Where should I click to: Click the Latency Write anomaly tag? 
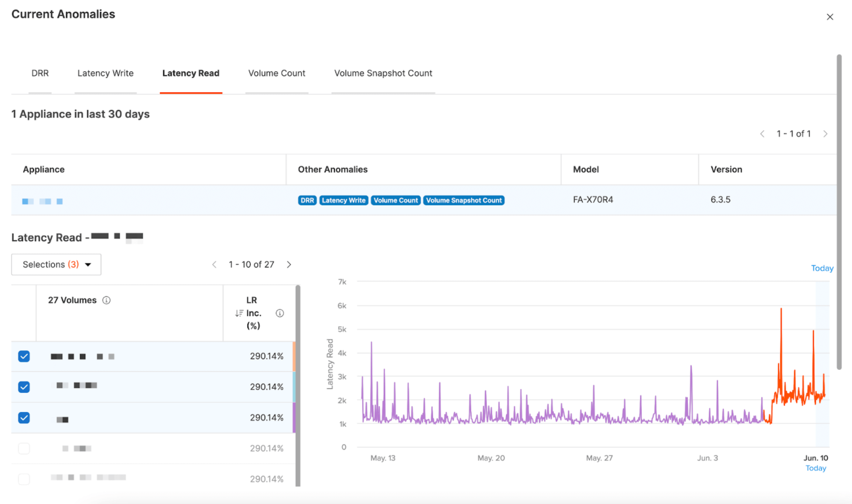click(344, 200)
